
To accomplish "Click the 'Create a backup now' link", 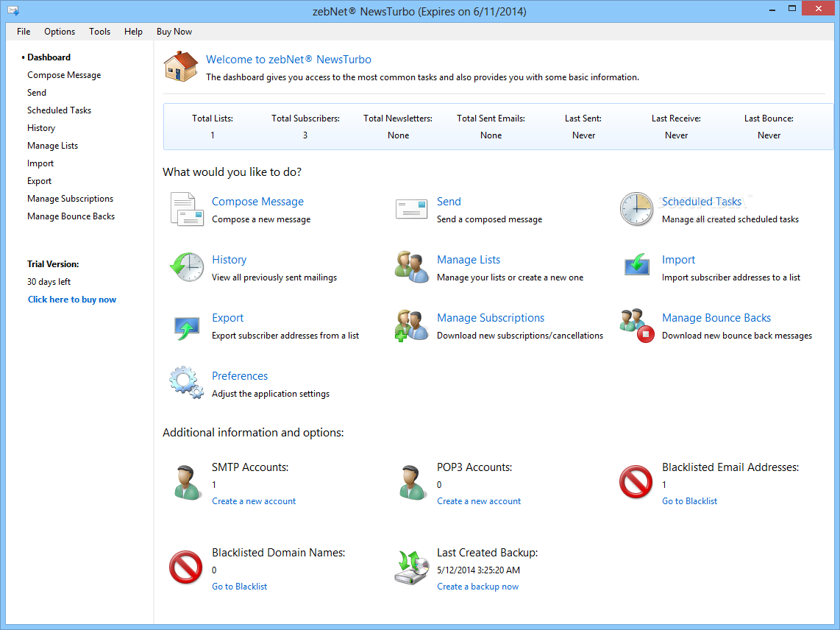I will click(478, 587).
